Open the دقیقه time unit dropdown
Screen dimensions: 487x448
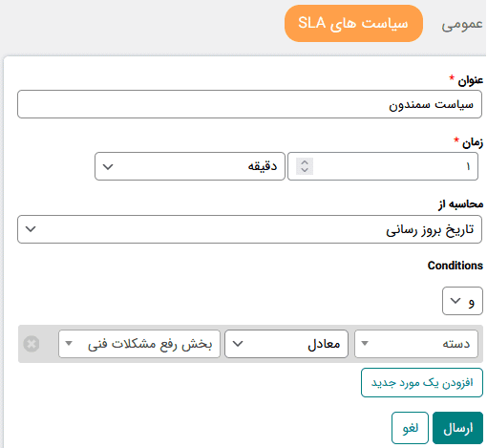click(190, 166)
